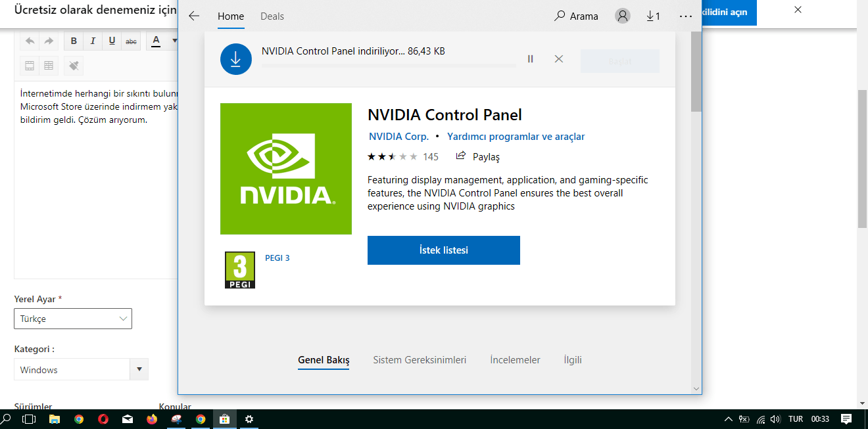Open Yardımcı programlar ve araçlar category
868x429 pixels.
pos(516,137)
